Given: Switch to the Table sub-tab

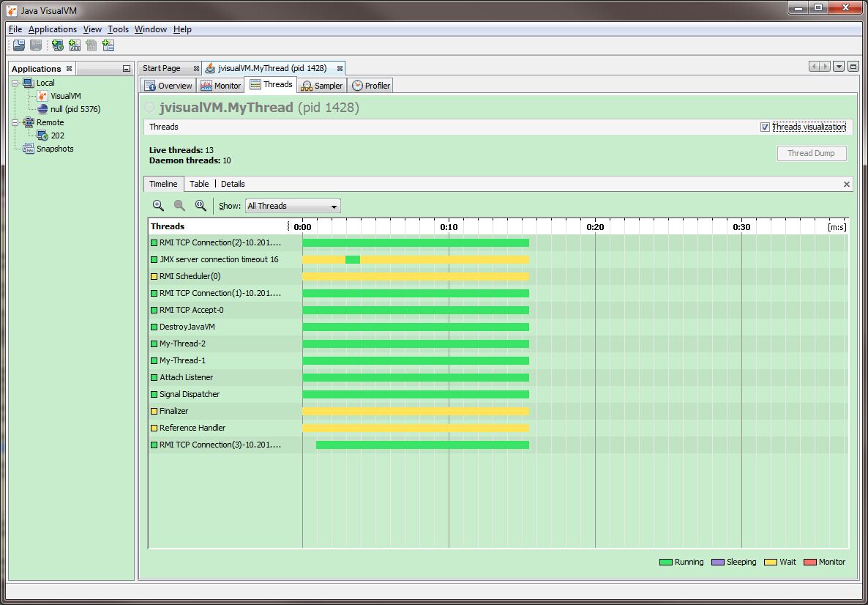Looking at the screenshot, I should pos(199,184).
